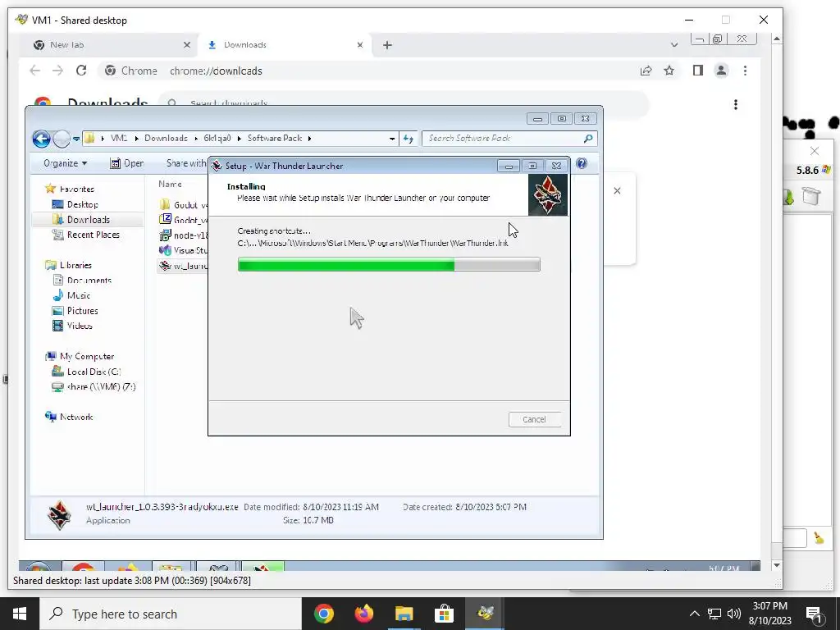This screenshot has height=630, width=840.
Task: Open Chrome from host taskbar
Action: pyautogui.click(x=323, y=614)
